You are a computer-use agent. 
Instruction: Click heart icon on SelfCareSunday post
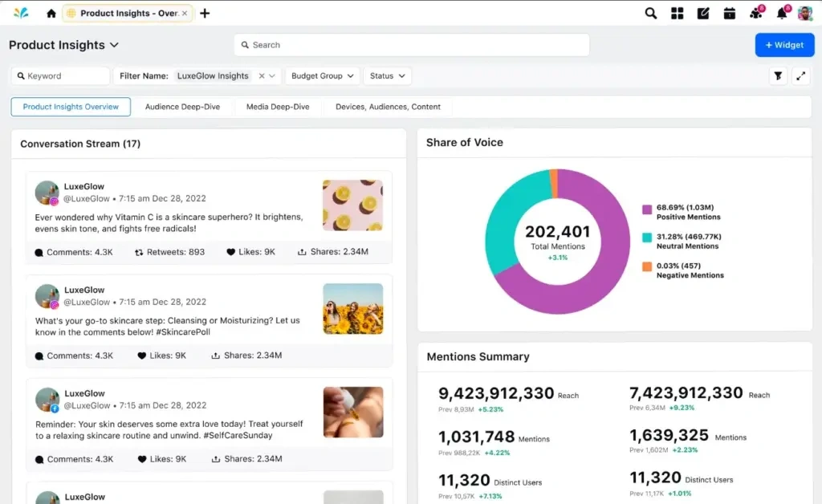pos(142,460)
